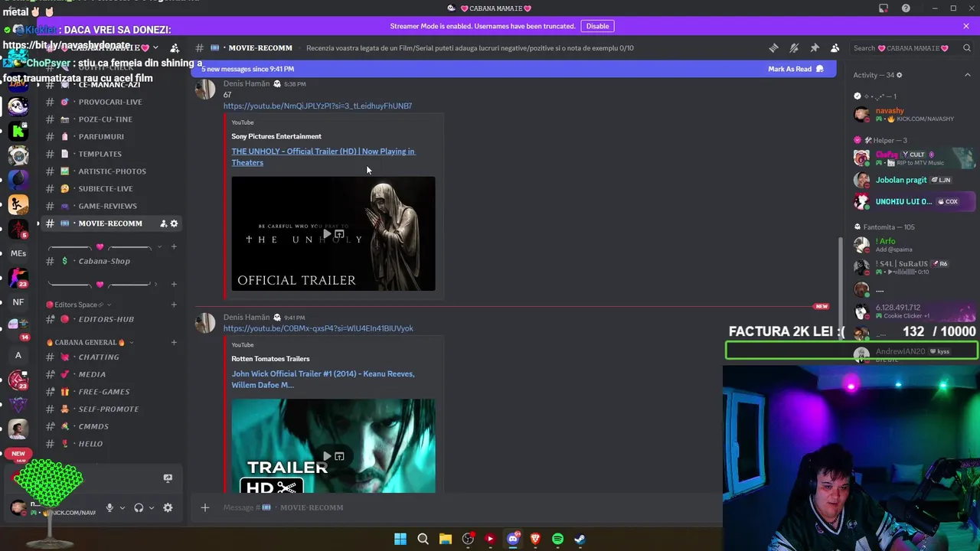Open the '! Arfo' member entry
Image resolution: width=980 pixels, height=551 pixels.
click(914, 245)
